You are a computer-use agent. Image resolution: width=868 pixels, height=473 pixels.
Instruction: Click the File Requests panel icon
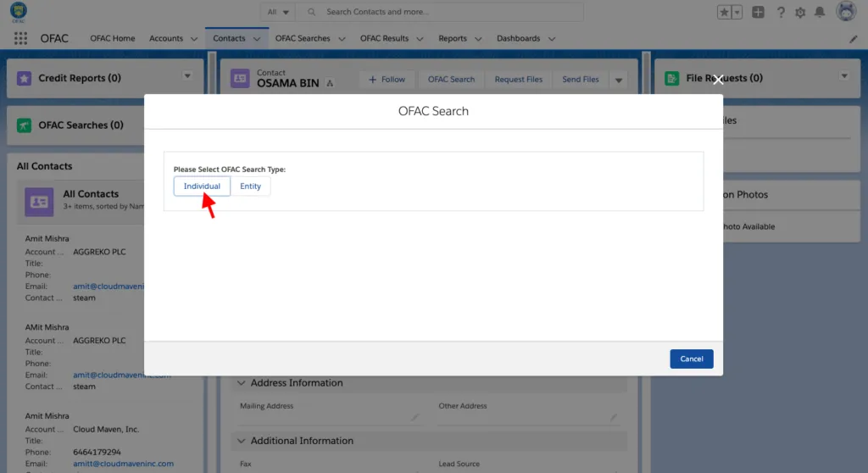671,78
